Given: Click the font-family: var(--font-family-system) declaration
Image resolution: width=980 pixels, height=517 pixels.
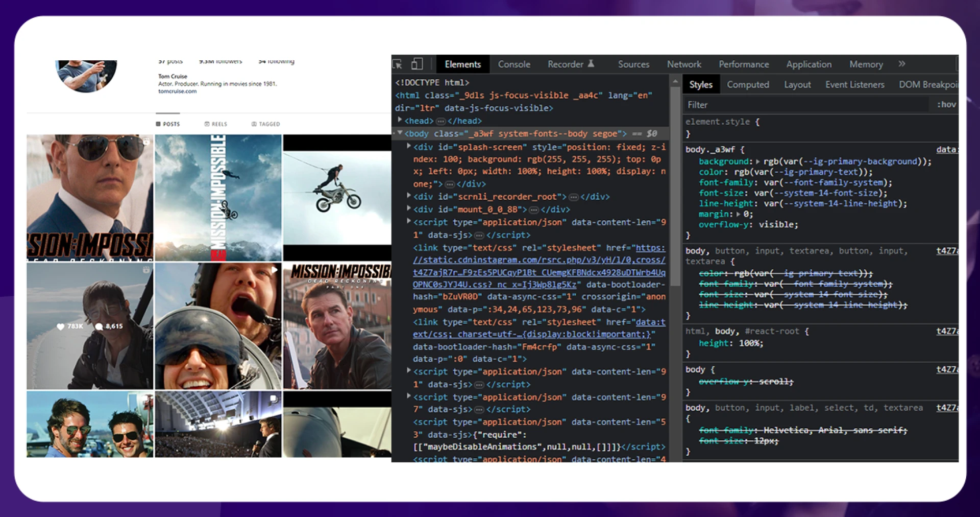Looking at the screenshot, I should pyautogui.click(x=795, y=182).
